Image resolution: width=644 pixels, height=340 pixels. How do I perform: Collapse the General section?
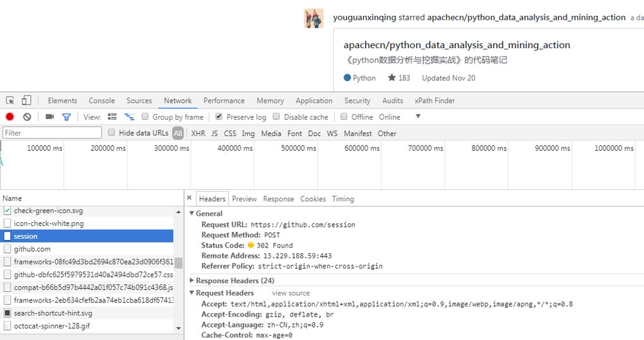click(192, 213)
